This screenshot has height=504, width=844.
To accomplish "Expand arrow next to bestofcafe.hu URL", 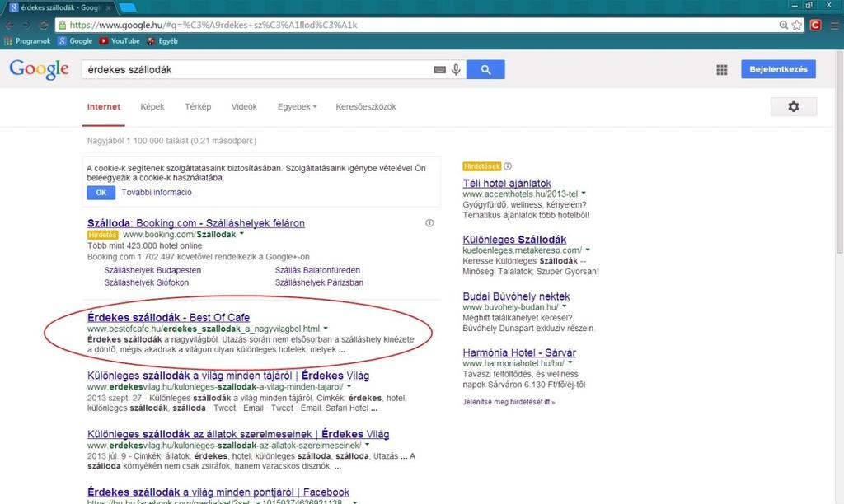I will tap(326, 328).
